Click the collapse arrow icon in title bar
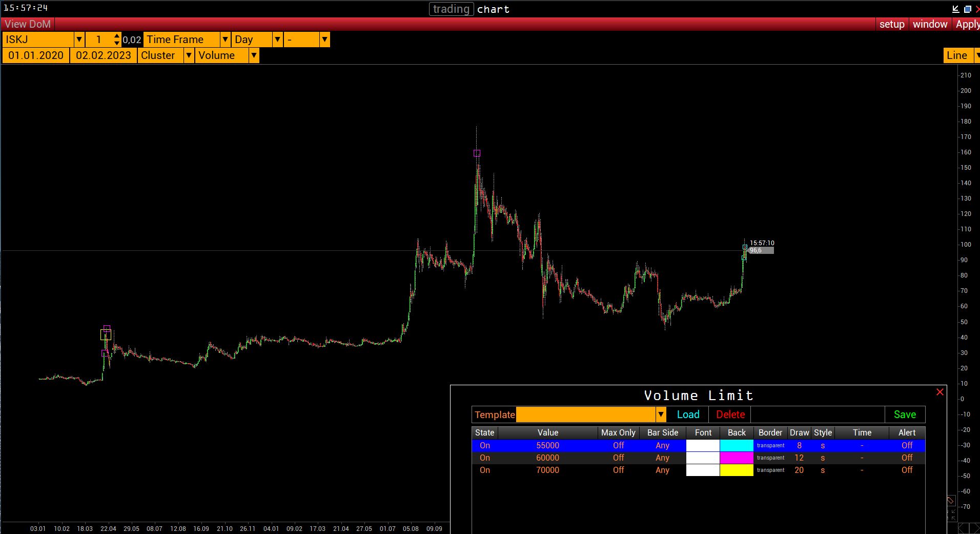Screen dimensions: 980x534 coord(955,9)
